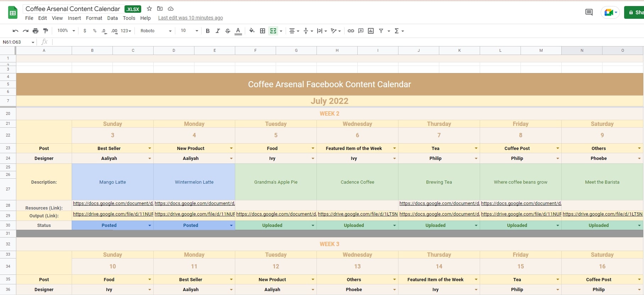Open text wrapping options
The height and width of the screenshot is (295, 644).
(322, 31)
